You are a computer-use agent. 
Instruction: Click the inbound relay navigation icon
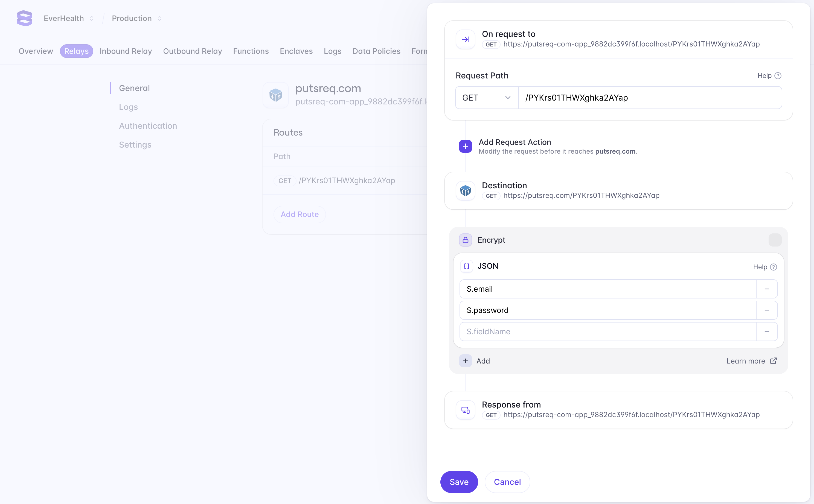(x=126, y=51)
